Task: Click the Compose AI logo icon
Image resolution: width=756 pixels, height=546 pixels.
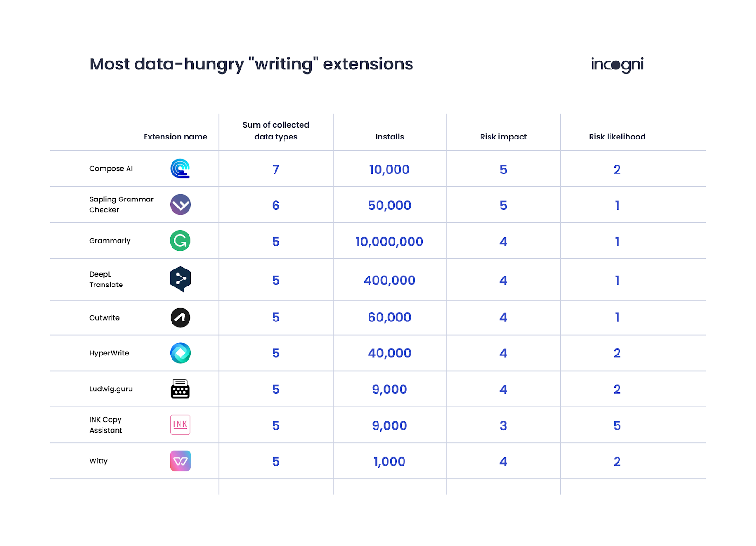Action: [180, 169]
